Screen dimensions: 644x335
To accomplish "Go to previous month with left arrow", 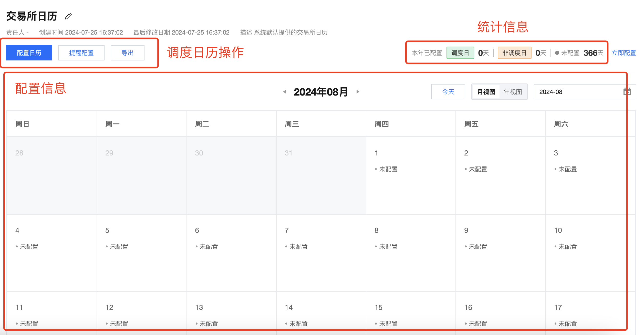I will tap(284, 92).
